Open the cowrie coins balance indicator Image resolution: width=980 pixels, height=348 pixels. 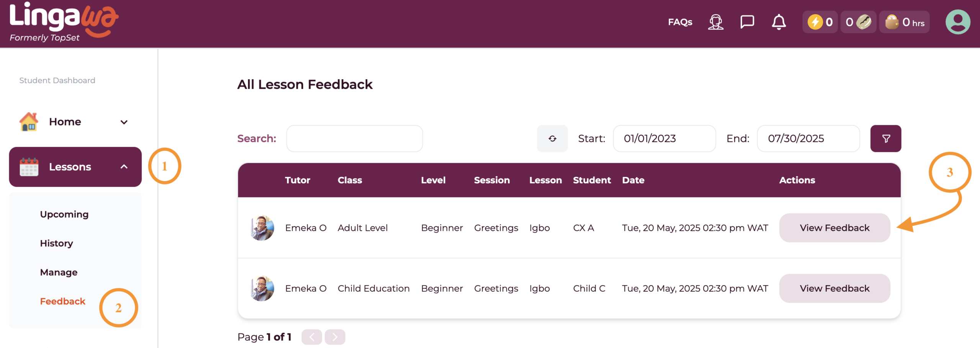tap(858, 22)
